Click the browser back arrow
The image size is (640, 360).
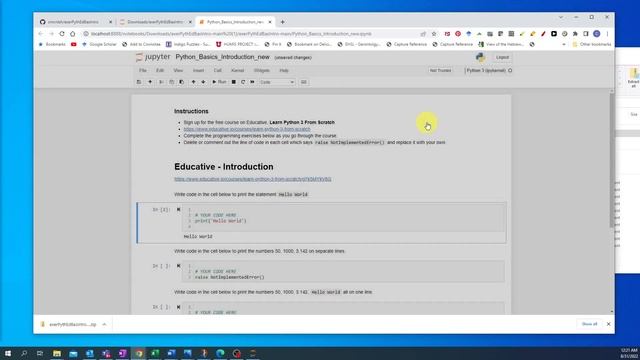(x=40, y=34)
